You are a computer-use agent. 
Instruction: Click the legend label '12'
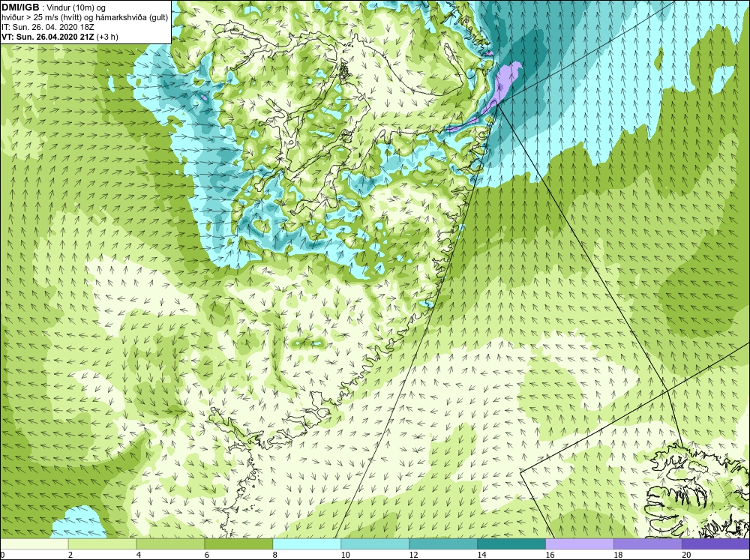pyautogui.click(x=414, y=555)
